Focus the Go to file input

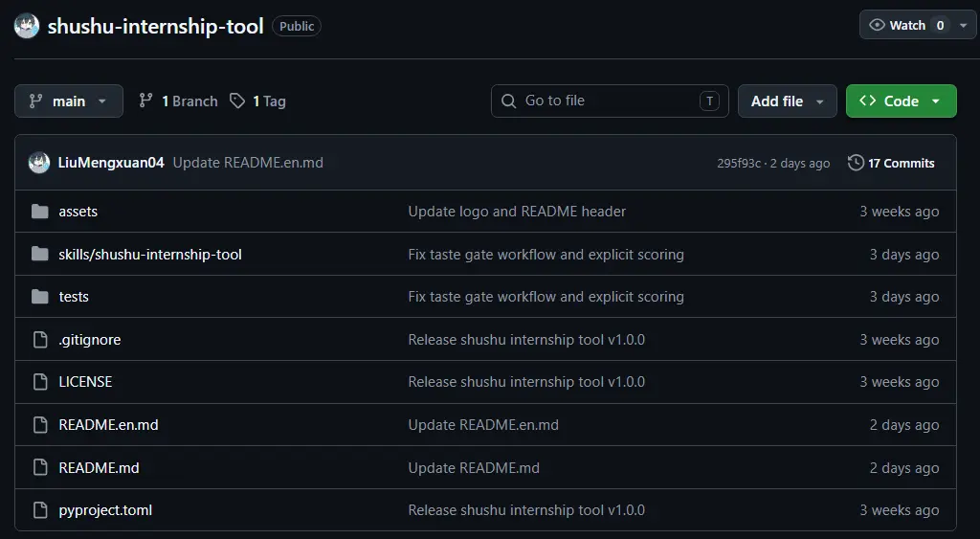[610, 101]
